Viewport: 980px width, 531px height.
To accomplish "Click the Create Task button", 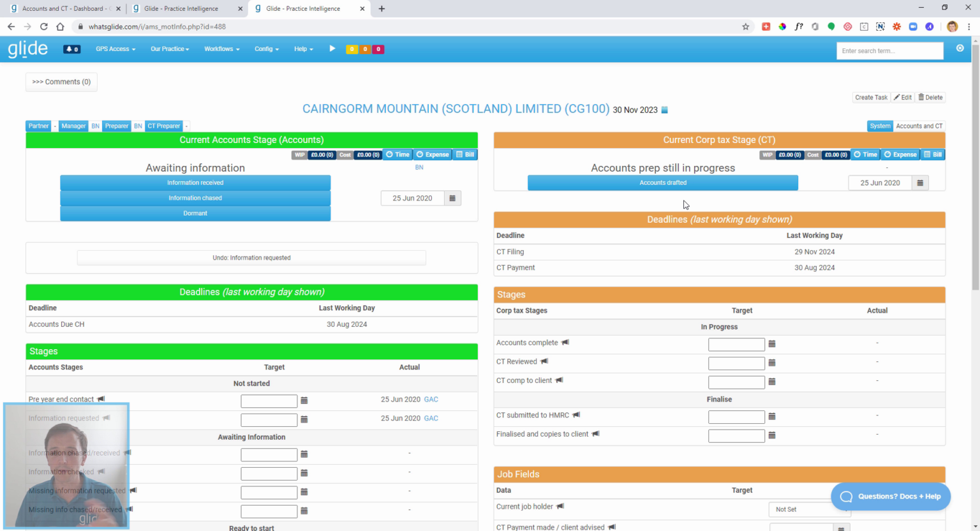I will 871,98.
